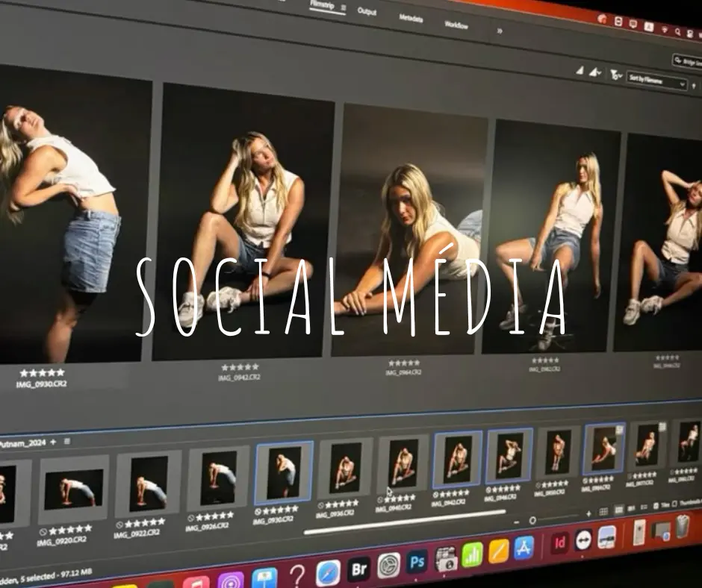Viewport: 702px width, 588px height.
Task: Select filmstrip thumbnail IMG_0940.CR2
Action: click(403, 463)
